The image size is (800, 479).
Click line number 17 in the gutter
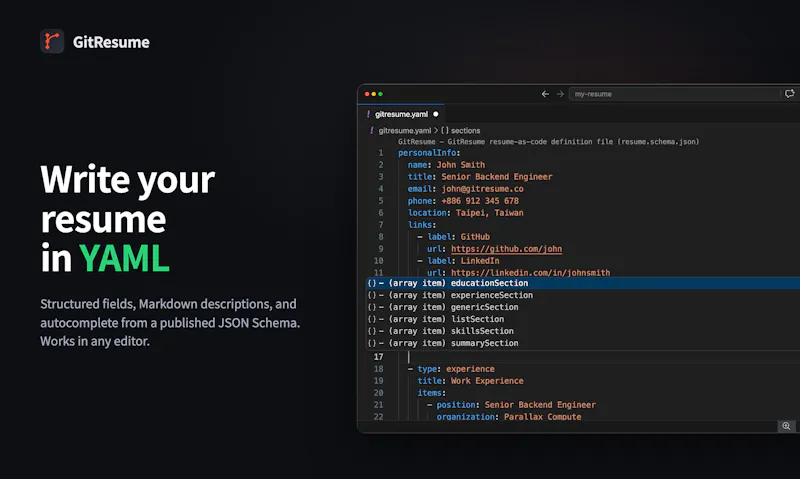coord(378,357)
